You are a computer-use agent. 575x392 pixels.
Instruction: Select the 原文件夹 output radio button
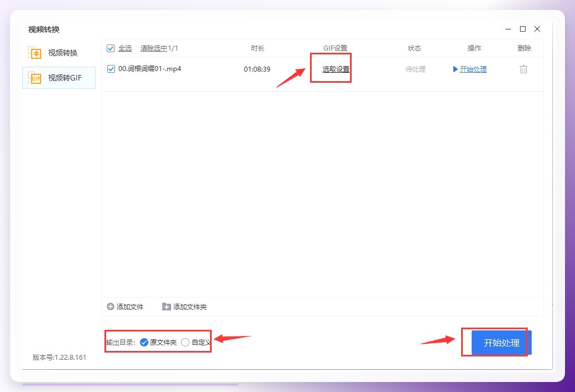click(x=144, y=342)
